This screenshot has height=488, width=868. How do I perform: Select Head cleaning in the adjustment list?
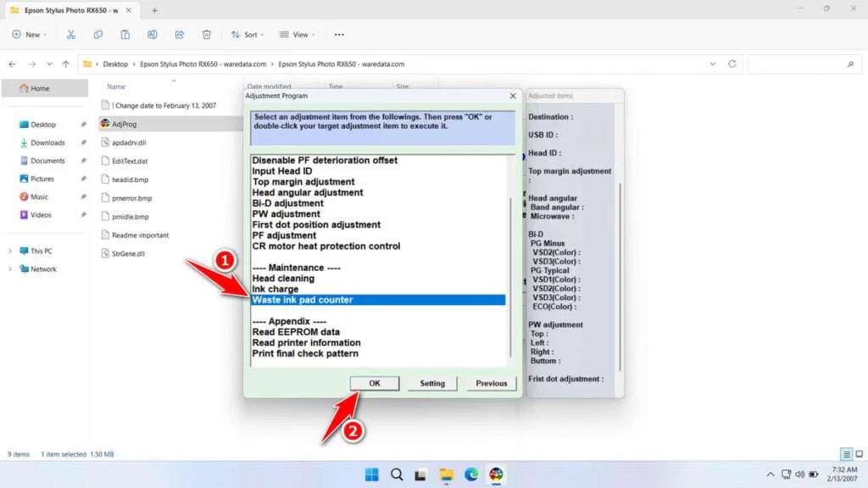[282, 278]
